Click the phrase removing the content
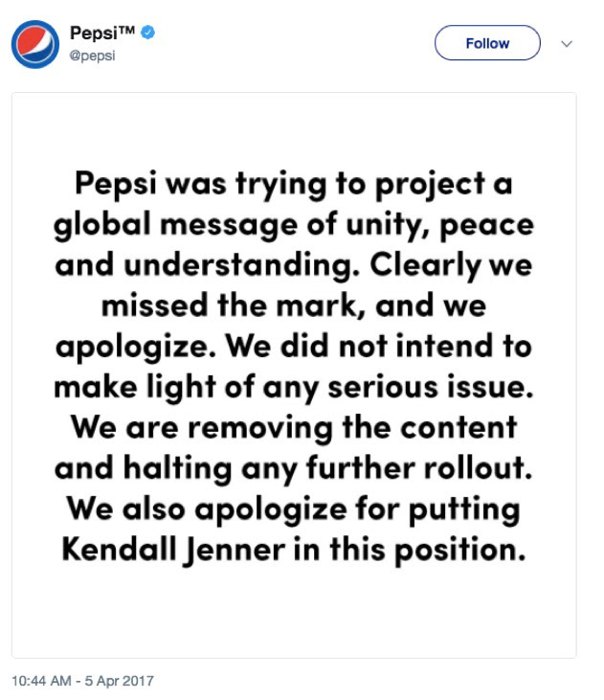The width and height of the screenshot is (604, 700). pos(352,428)
